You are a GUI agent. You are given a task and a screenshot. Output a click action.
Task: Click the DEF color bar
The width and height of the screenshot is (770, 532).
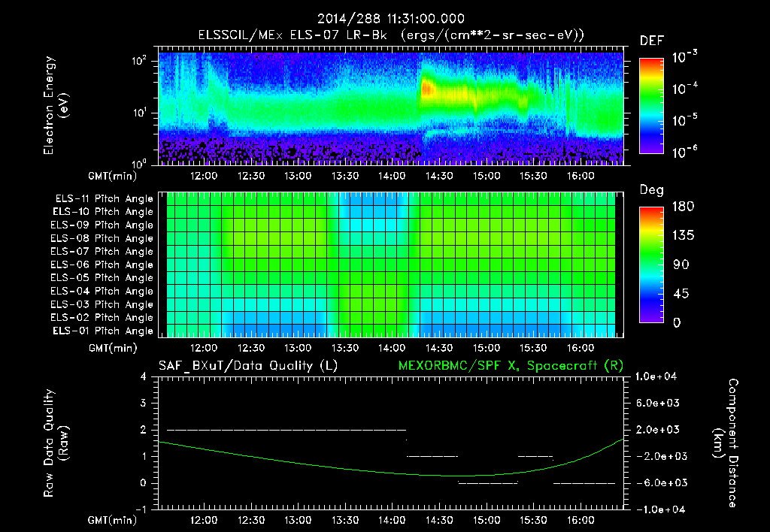point(652,105)
